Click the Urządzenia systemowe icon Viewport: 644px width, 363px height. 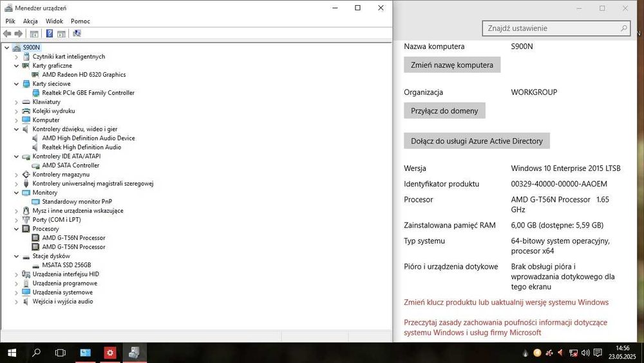pos(26,292)
